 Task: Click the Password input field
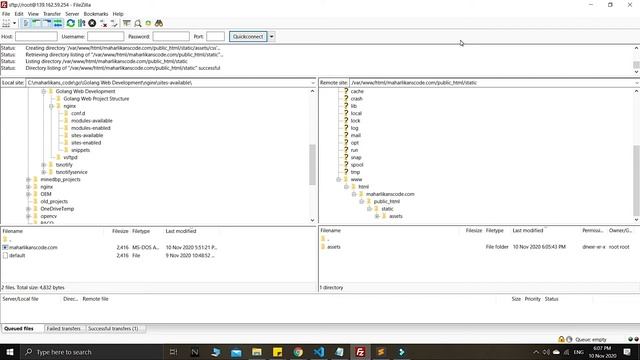click(x=171, y=36)
